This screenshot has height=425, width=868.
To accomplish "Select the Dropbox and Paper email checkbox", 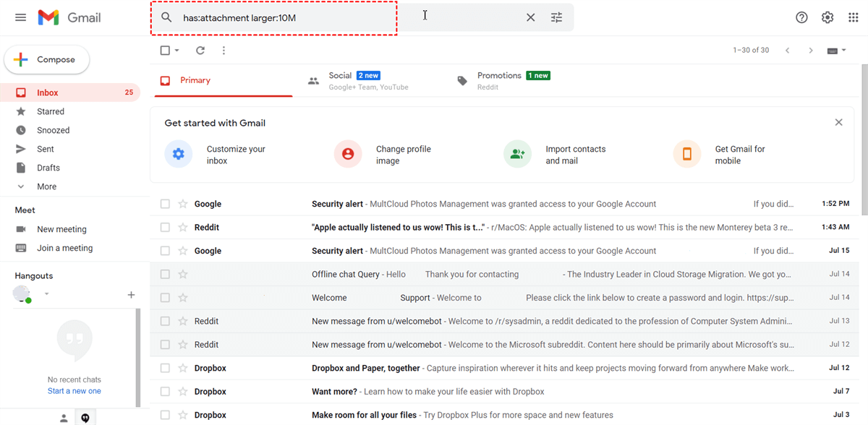I will click(165, 368).
